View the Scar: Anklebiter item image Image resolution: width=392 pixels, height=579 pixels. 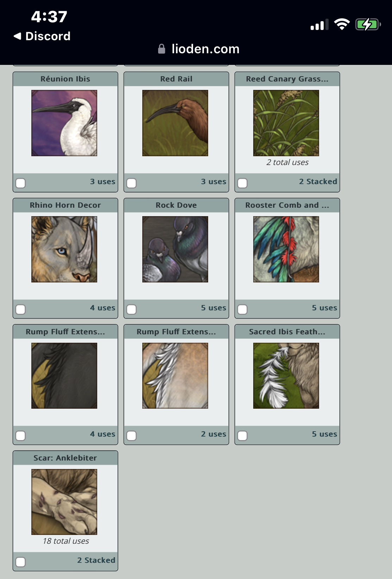(x=64, y=502)
